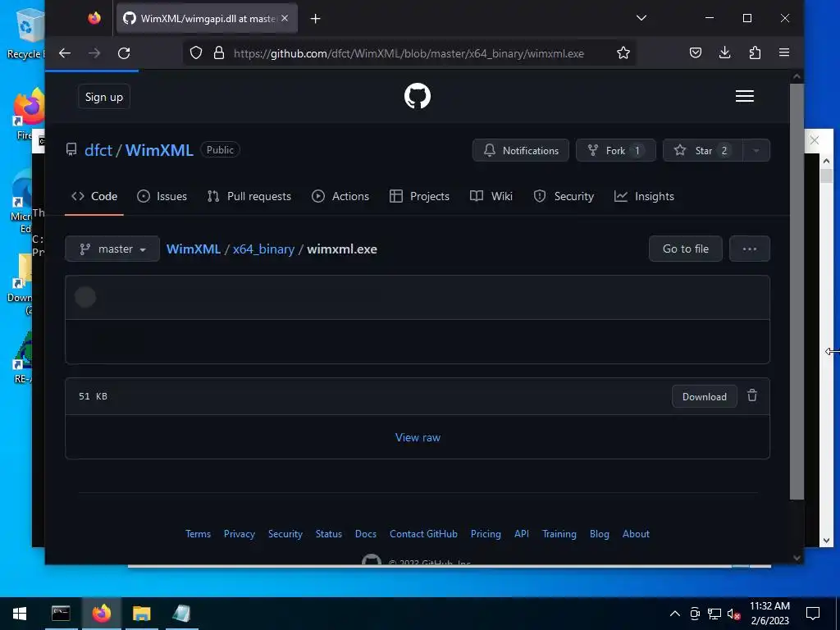Viewport: 840px width, 630px height.
Task: Open the master branch selector dropdown
Action: [112, 249]
